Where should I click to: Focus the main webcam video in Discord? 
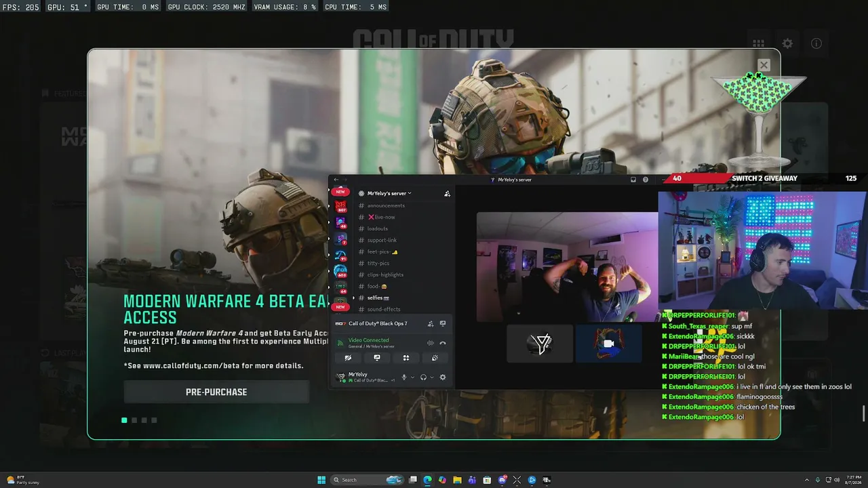[x=567, y=267]
